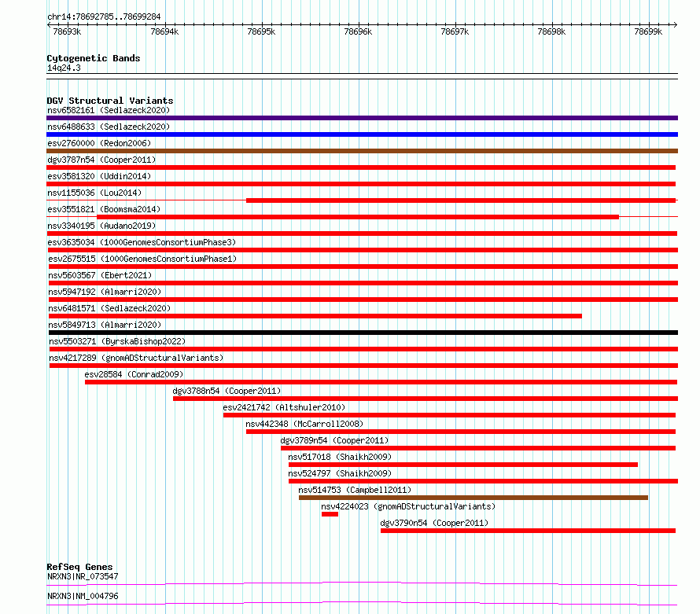Open nsv514753 (Campbell2011) label
This screenshot has height=614, width=700.
pos(355,490)
